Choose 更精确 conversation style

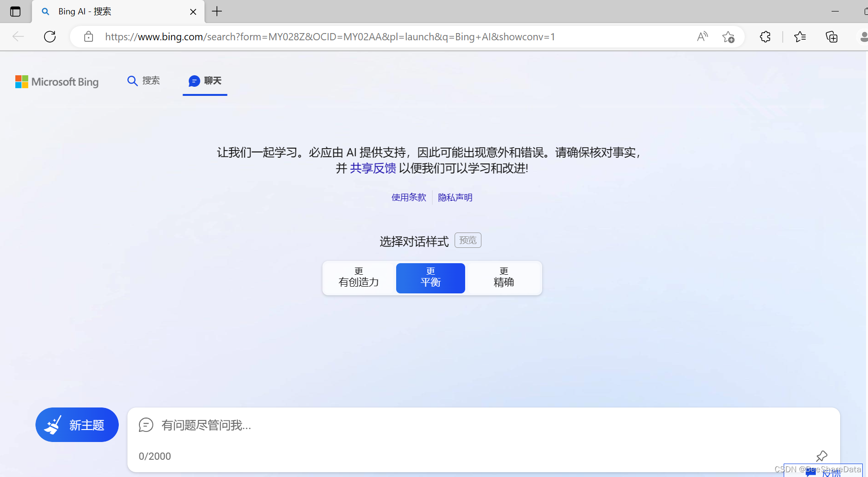click(x=504, y=278)
